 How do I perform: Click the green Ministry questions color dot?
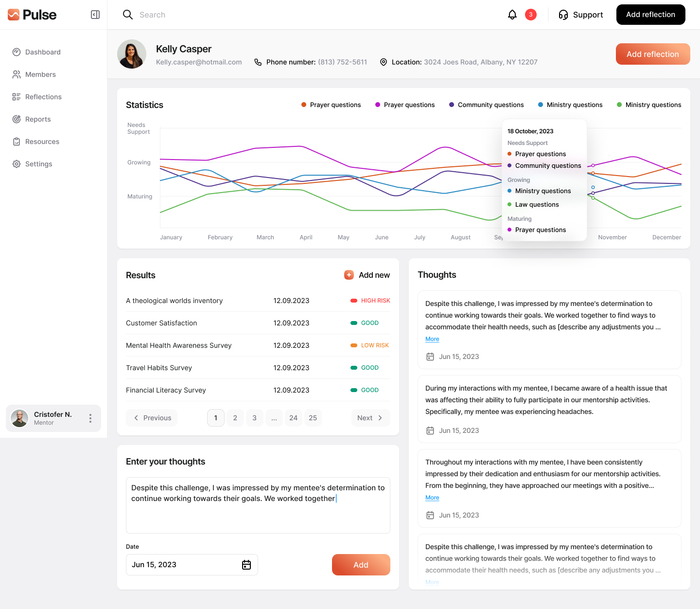click(x=619, y=105)
